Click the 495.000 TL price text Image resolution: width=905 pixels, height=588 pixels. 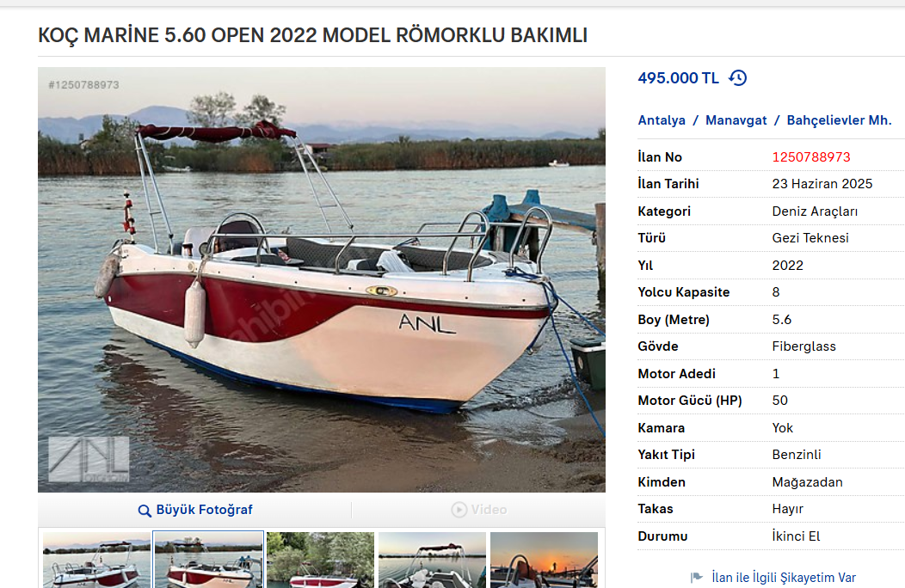point(678,78)
